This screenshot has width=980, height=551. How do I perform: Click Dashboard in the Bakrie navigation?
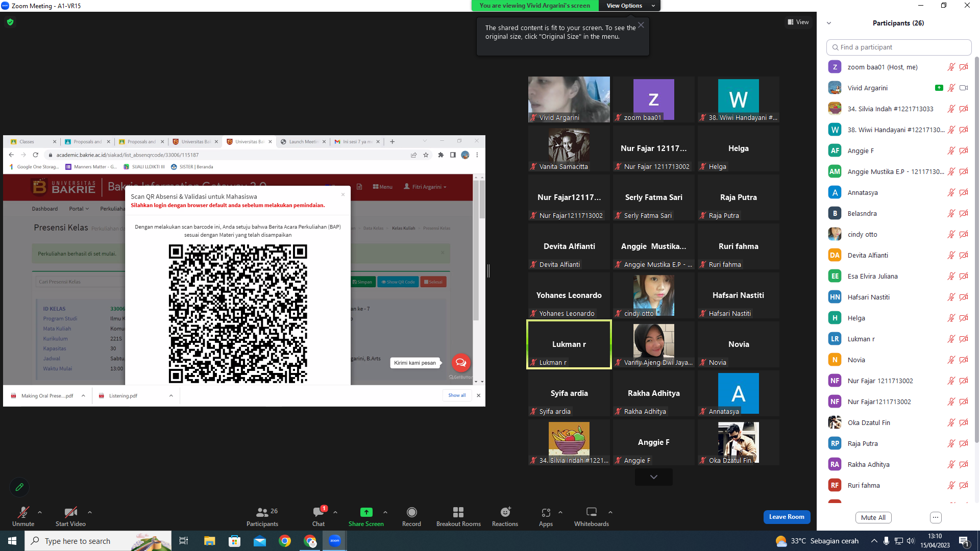[45, 209]
